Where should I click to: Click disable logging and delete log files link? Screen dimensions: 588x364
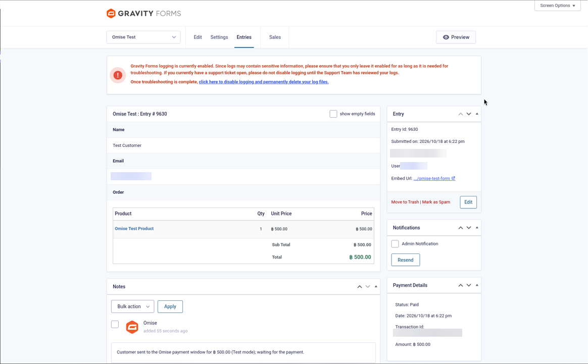point(264,82)
